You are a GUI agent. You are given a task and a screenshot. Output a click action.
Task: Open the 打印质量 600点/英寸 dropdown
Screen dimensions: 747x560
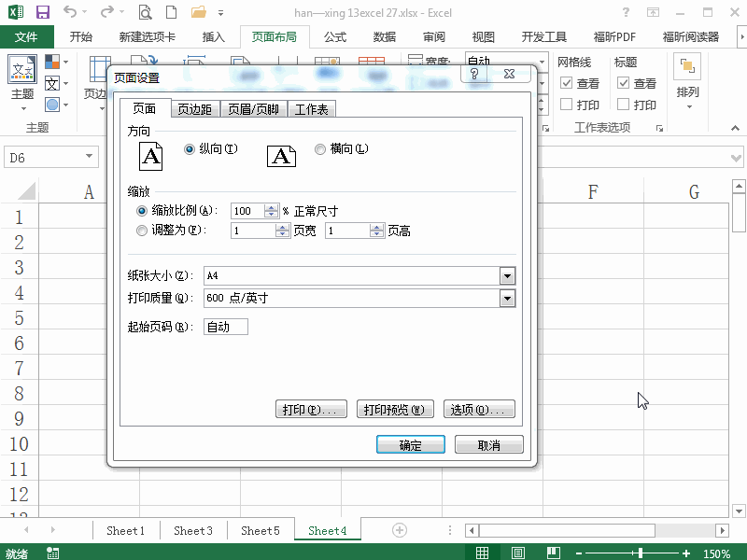coord(507,299)
